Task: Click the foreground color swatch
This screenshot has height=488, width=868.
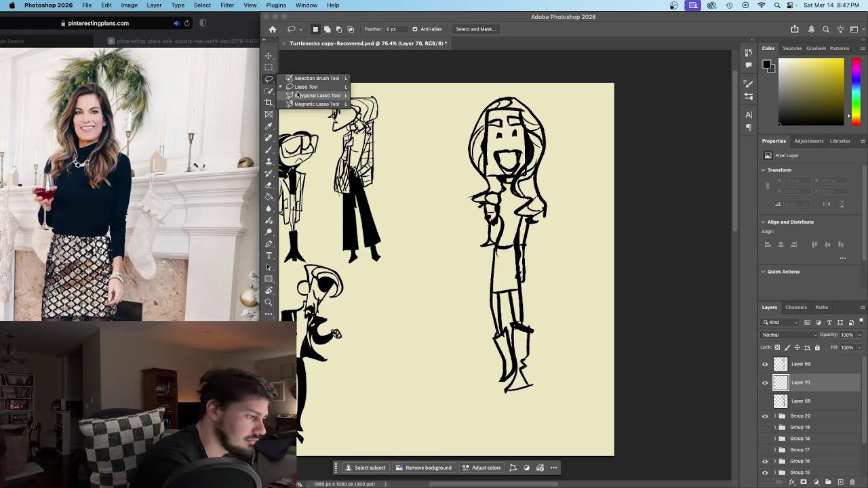Action: [x=766, y=64]
